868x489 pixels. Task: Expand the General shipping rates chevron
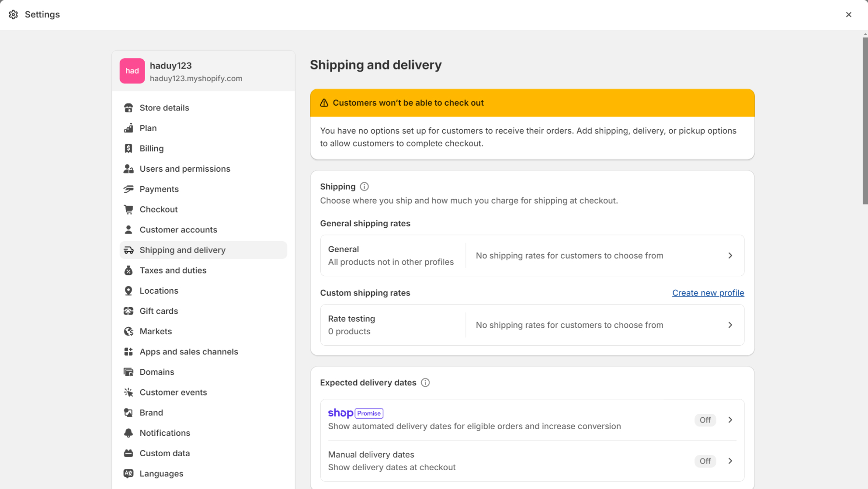[x=730, y=256]
